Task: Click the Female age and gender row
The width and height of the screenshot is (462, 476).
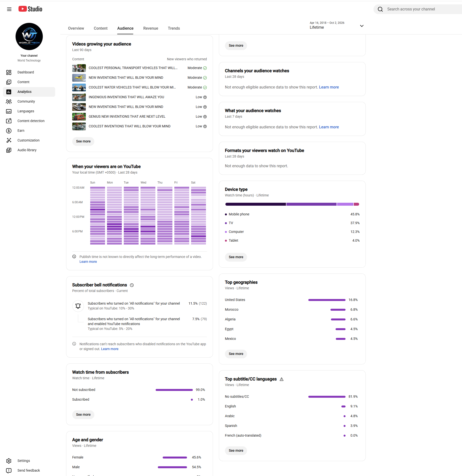Action: (x=137, y=457)
